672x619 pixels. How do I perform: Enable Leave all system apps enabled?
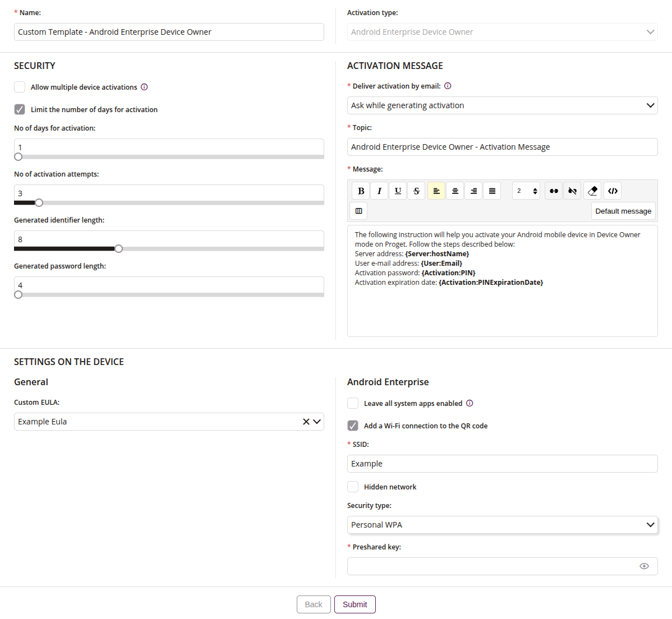353,403
